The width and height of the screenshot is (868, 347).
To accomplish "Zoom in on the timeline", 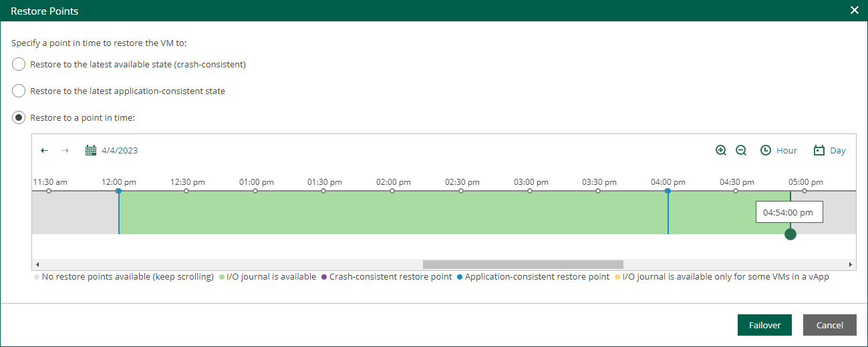I will point(721,150).
